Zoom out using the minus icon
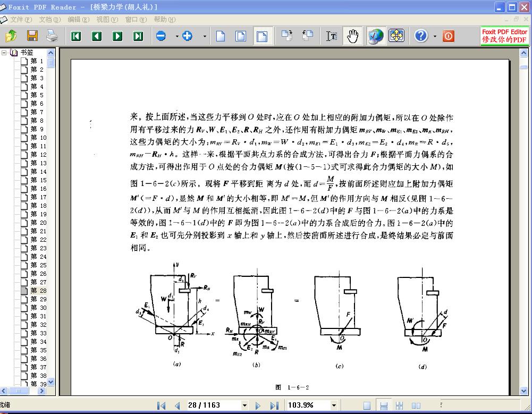The image size is (532, 414). point(161,36)
